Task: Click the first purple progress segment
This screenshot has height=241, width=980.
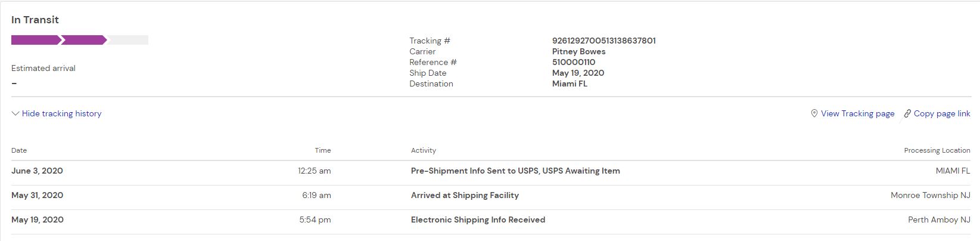Action: pos(35,40)
